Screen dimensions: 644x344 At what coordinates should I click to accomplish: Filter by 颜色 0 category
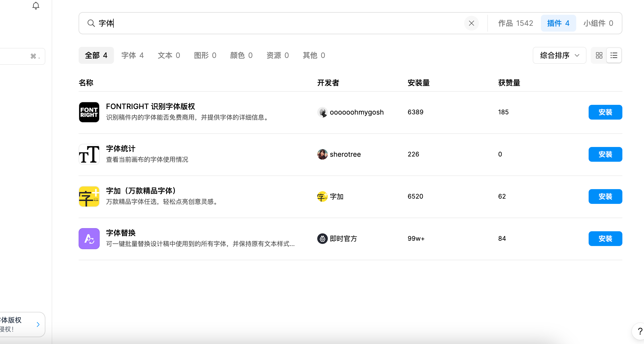(x=241, y=55)
